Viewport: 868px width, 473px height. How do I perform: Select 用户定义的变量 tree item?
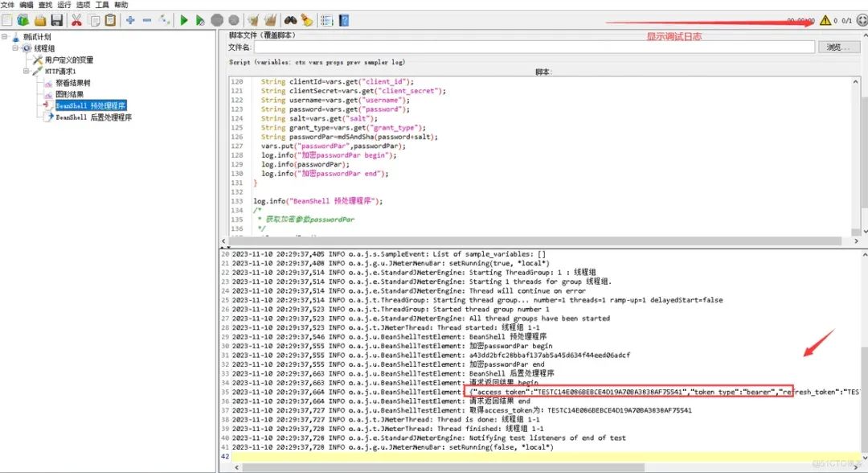click(69, 60)
